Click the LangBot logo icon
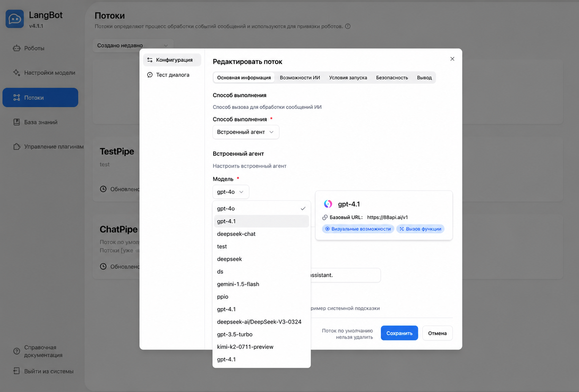Image resolution: width=579 pixels, height=392 pixels. (x=15, y=19)
